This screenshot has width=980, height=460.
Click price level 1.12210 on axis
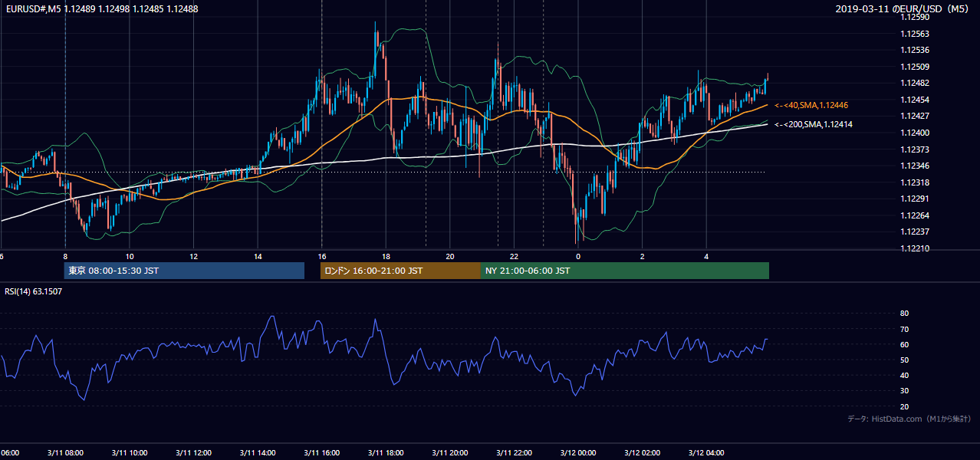(915, 248)
